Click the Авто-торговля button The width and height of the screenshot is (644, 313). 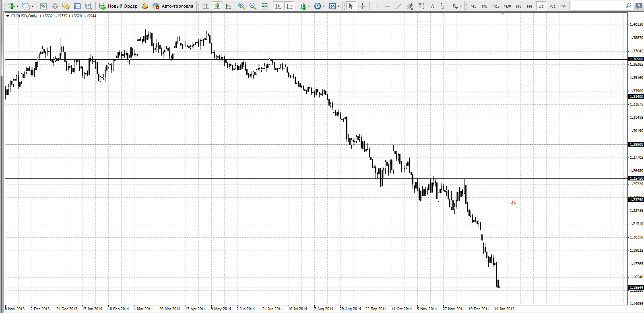click(173, 6)
